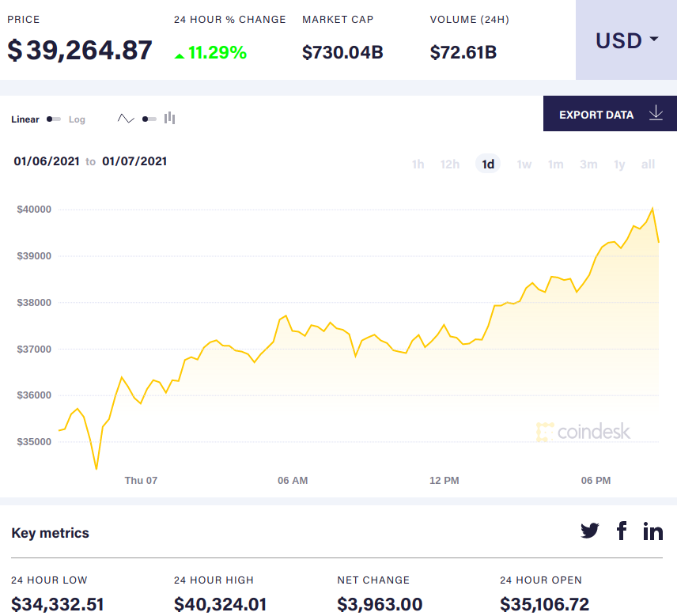
Task: Click the line chart icon
Action: click(x=126, y=119)
